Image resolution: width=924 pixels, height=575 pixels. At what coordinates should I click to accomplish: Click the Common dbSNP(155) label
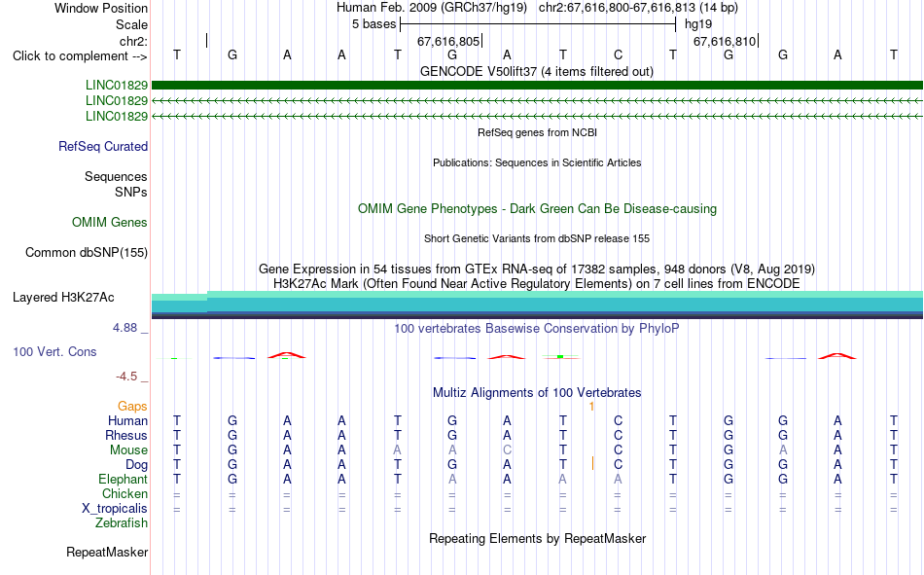(87, 252)
